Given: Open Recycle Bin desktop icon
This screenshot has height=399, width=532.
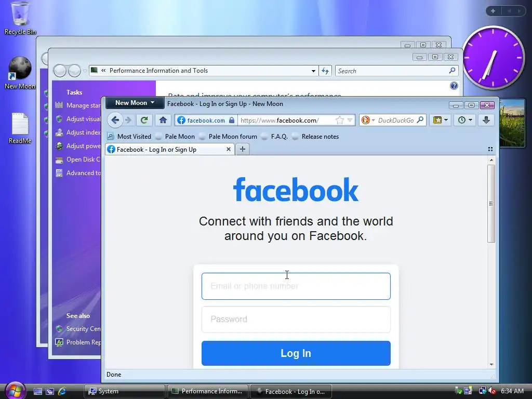Looking at the screenshot, I should point(20,18).
